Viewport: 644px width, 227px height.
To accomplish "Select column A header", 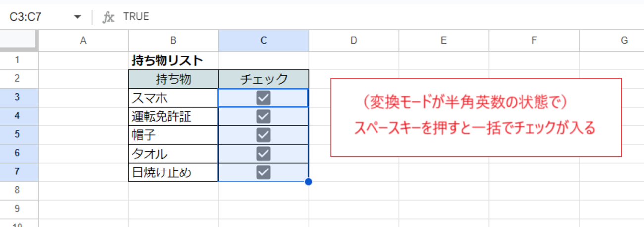I will [x=83, y=41].
